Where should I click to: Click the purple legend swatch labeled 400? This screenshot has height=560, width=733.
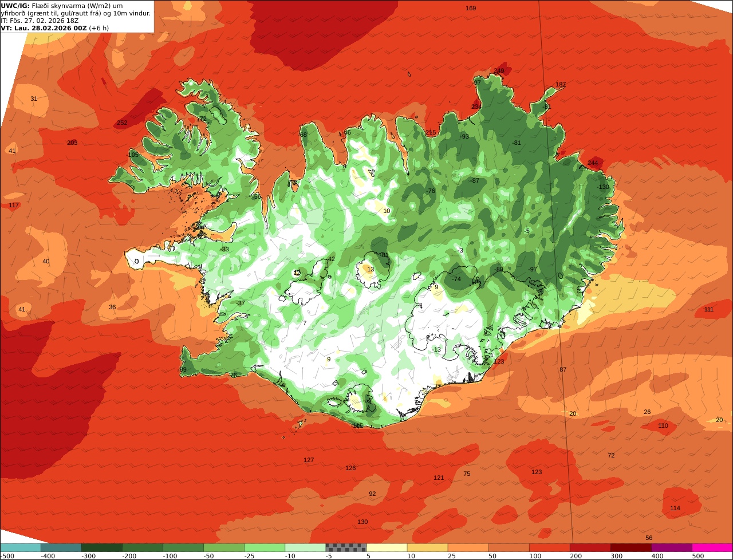click(x=672, y=547)
